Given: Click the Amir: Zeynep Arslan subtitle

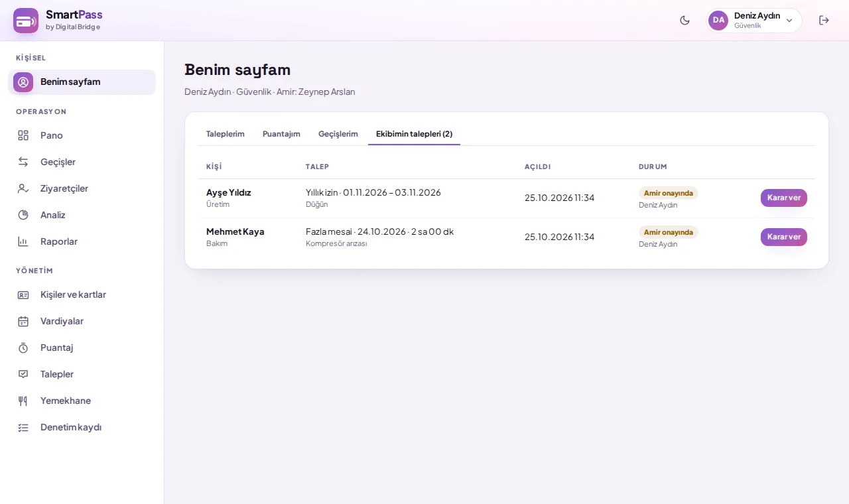Looking at the screenshot, I should [x=316, y=92].
